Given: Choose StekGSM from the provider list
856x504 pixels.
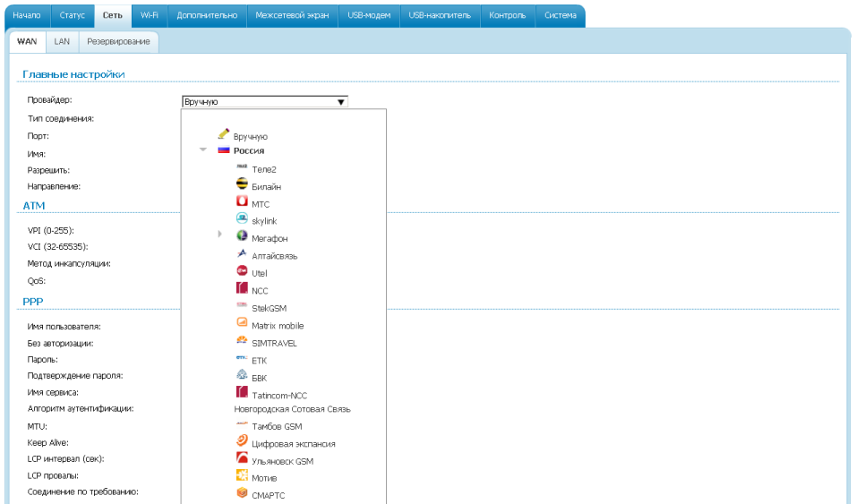Looking at the screenshot, I should pyautogui.click(x=270, y=309).
